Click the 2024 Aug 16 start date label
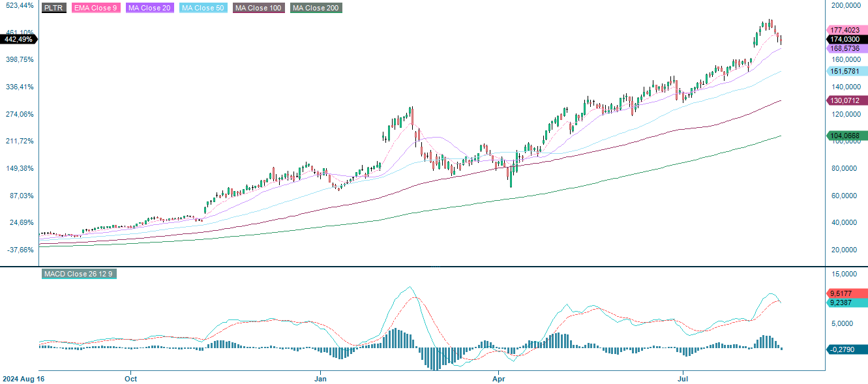This screenshot has height=384, width=868. [x=25, y=378]
